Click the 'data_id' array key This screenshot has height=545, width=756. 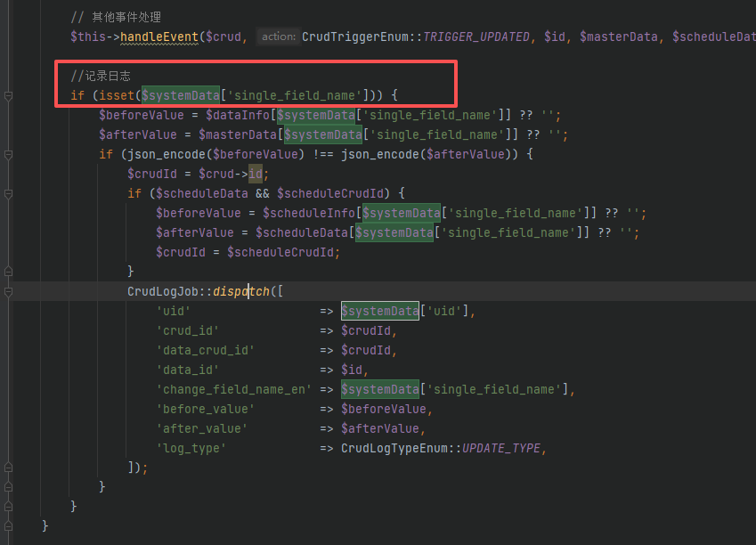click(188, 370)
